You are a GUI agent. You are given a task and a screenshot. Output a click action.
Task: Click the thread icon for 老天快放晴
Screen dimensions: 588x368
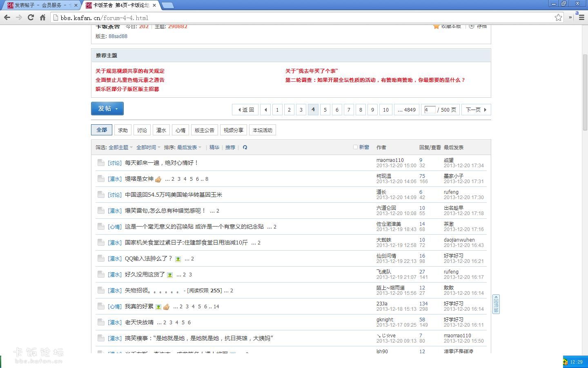(x=101, y=322)
